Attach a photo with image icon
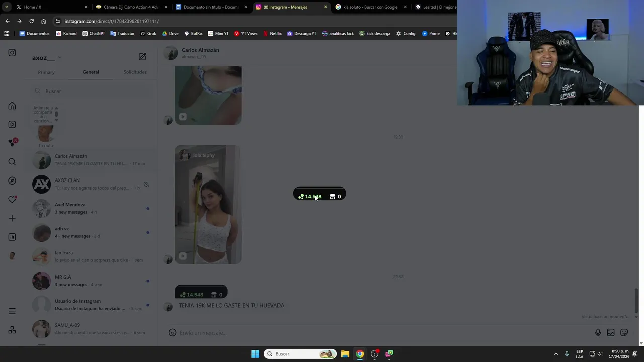This screenshot has height=362, width=644. click(611, 332)
